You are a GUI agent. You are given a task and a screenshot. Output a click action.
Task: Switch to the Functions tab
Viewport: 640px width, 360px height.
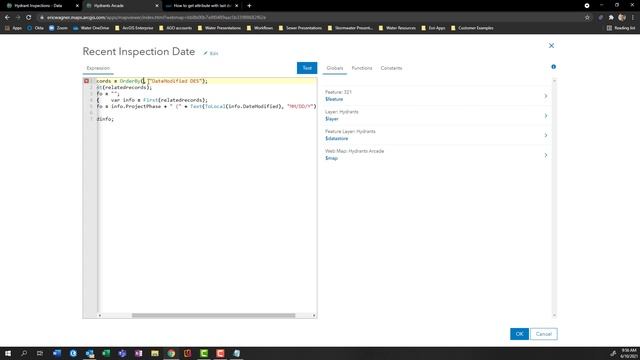[362, 68]
